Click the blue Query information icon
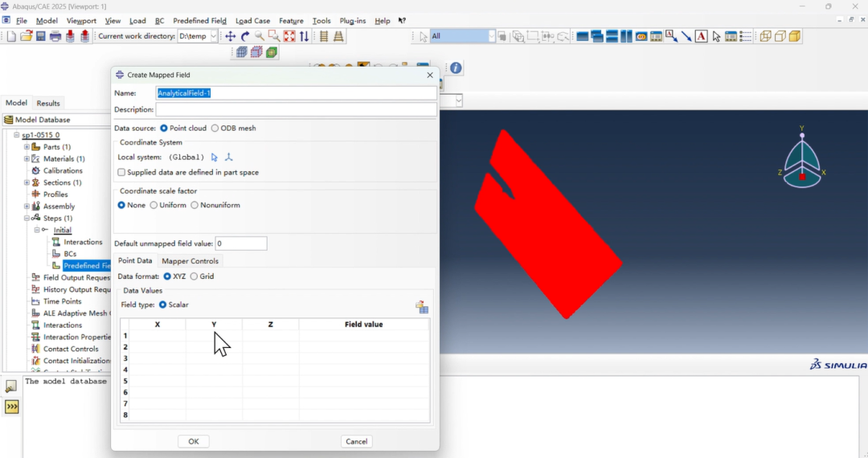Viewport: 868px width, 458px height. [456, 68]
